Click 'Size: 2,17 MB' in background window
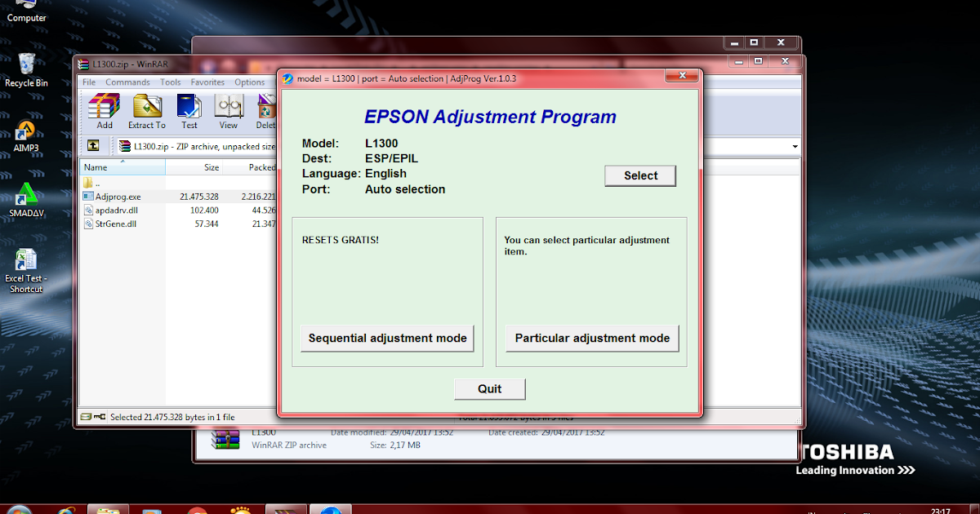980x514 pixels. (x=395, y=445)
